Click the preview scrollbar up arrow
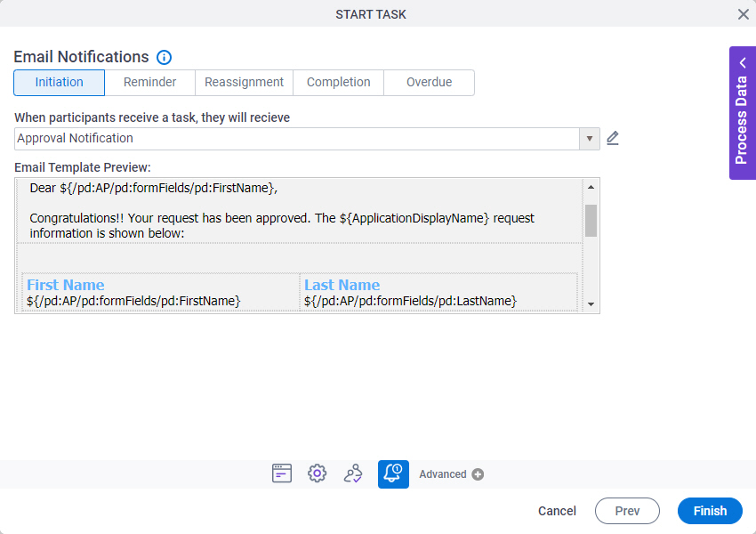The width and height of the screenshot is (756, 534). pyautogui.click(x=591, y=187)
